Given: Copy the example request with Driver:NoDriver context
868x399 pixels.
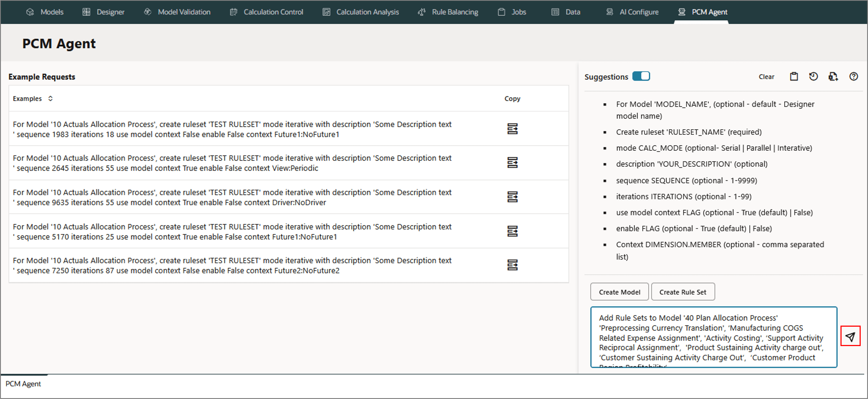Looking at the screenshot, I should point(512,197).
